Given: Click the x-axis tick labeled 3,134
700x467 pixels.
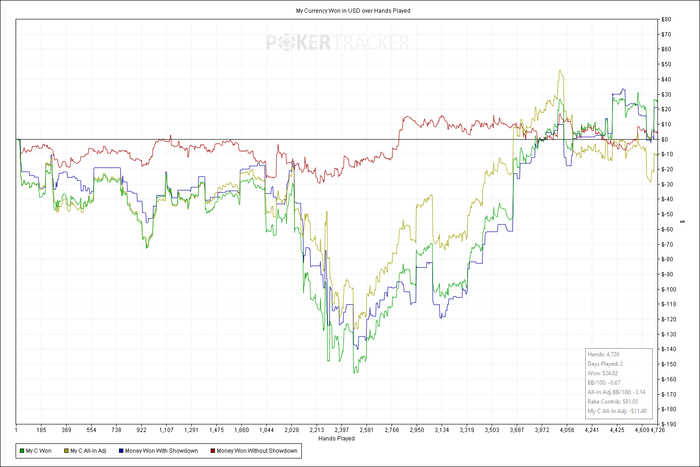Looking at the screenshot, I should [x=442, y=430].
